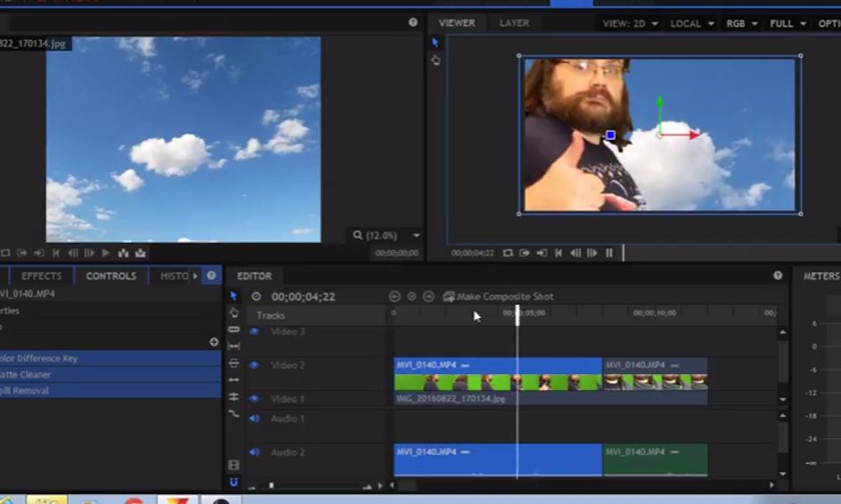The width and height of the screenshot is (841, 504).
Task: Hide Video 1 track with eye icon
Action: (x=254, y=399)
